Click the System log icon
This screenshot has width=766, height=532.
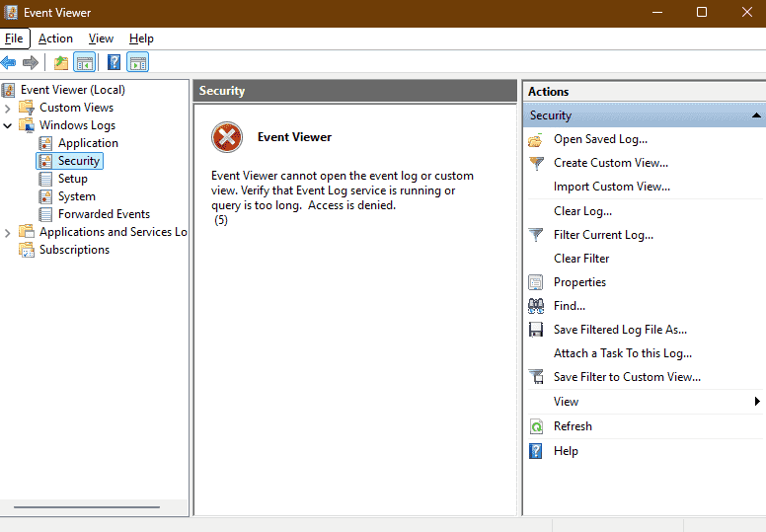click(x=45, y=196)
